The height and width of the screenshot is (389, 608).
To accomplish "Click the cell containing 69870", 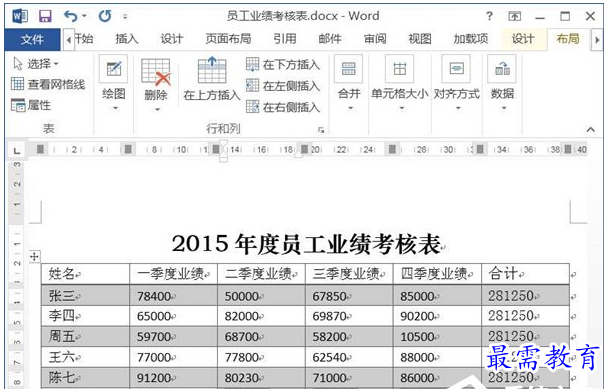I will click(x=349, y=316).
